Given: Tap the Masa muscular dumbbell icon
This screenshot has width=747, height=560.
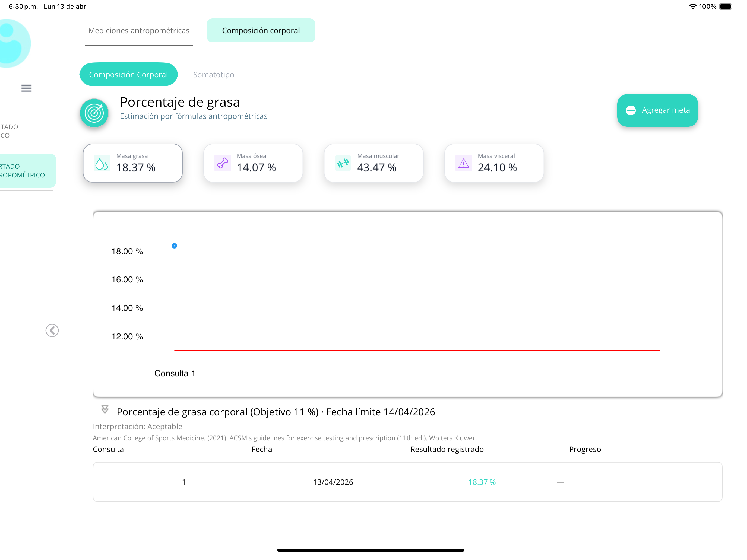Looking at the screenshot, I should tap(343, 163).
